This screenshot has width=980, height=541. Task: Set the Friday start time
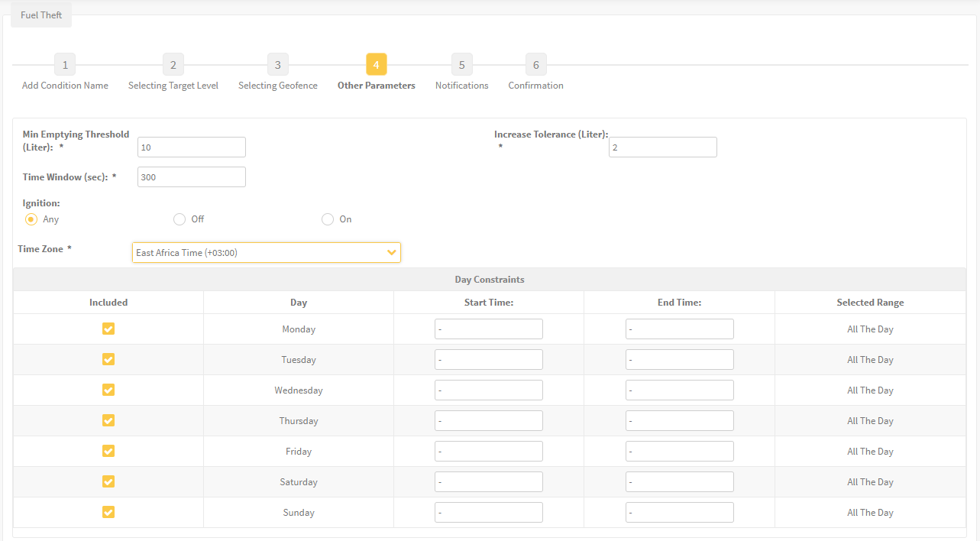[489, 452]
